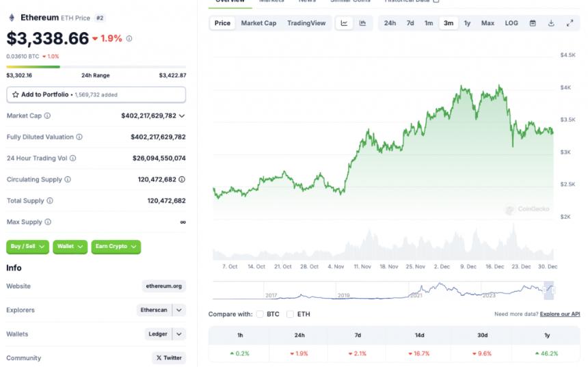
Task: Click the 0.03610 BTC price text
Action: pos(23,57)
